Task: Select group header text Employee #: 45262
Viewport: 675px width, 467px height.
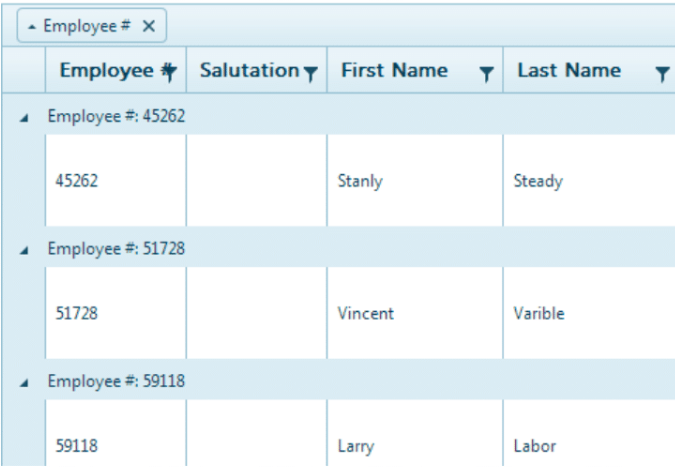Action: (116, 116)
